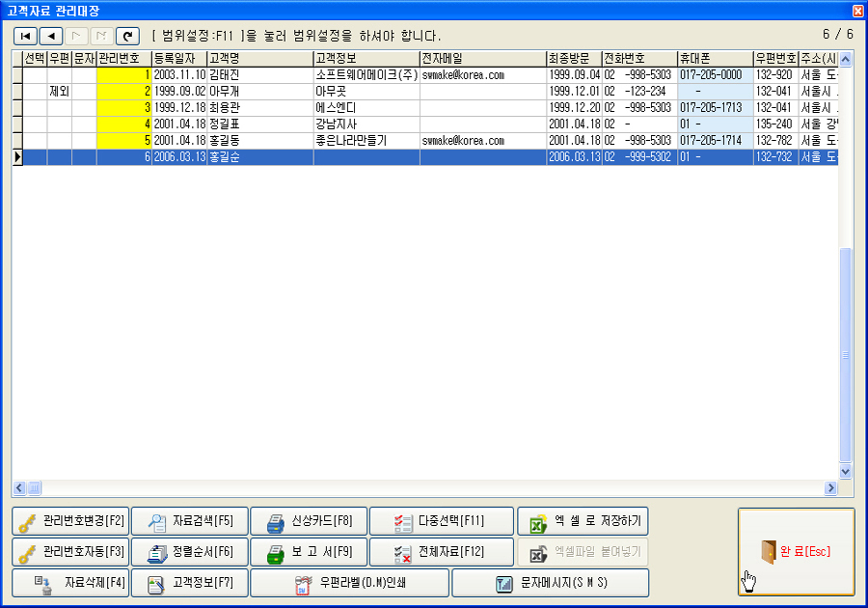The height and width of the screenshot is (608, 868).
Task: Print 우편라벨(D.M)인쇄 mail labels
Action: (x=350, y=583)
